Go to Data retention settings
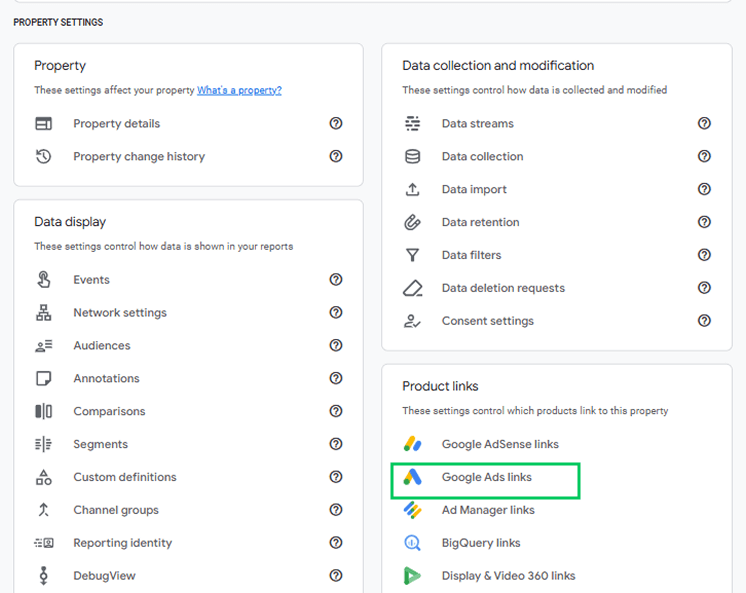This screenshot has width=746, height=593. (x=481, y=222)
